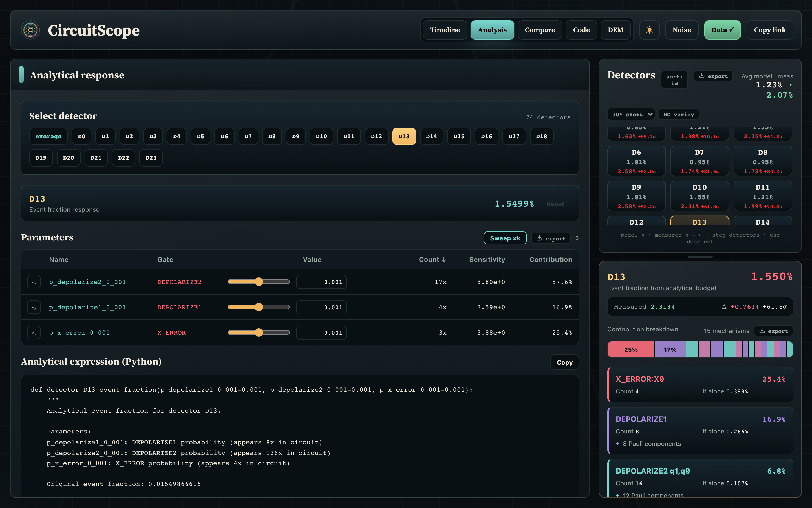The width and height of the screenshot is (812, 508).
Task: Sort by the Sensitivity column header
Action: coord(487,259)
